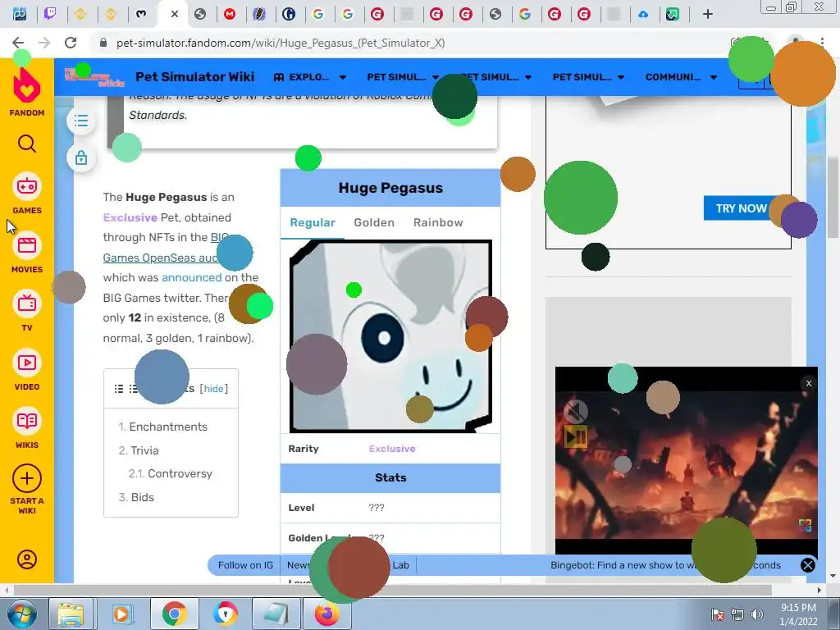Image resolution: width=840 pixels, height=630 pixels.
Task: Close the floating video player
Action: 809,383
